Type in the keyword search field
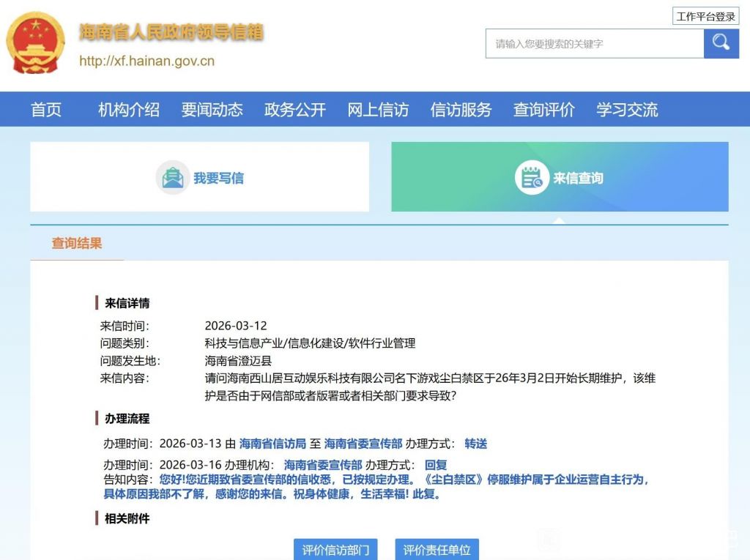This screenshot has height=560, width=750. tap(594, 44)
